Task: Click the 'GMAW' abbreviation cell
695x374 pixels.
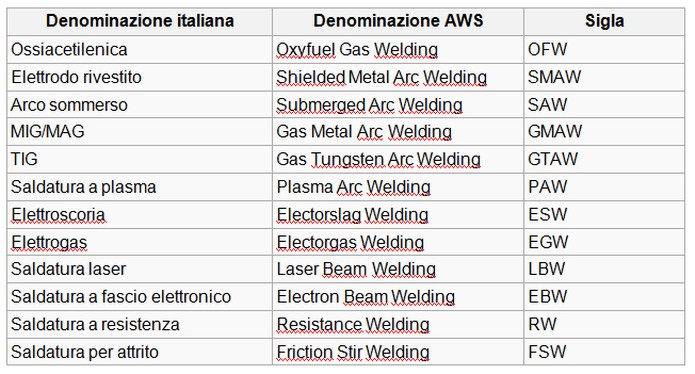Action: [x=604, y=132]
